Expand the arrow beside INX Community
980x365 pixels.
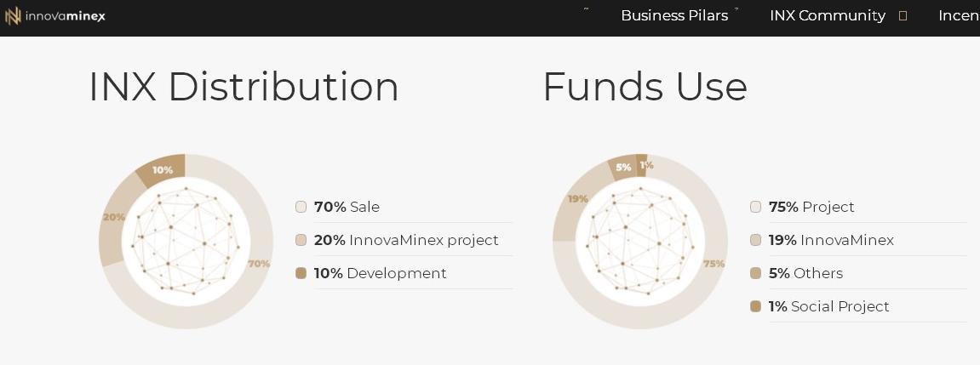coord(903,16)
